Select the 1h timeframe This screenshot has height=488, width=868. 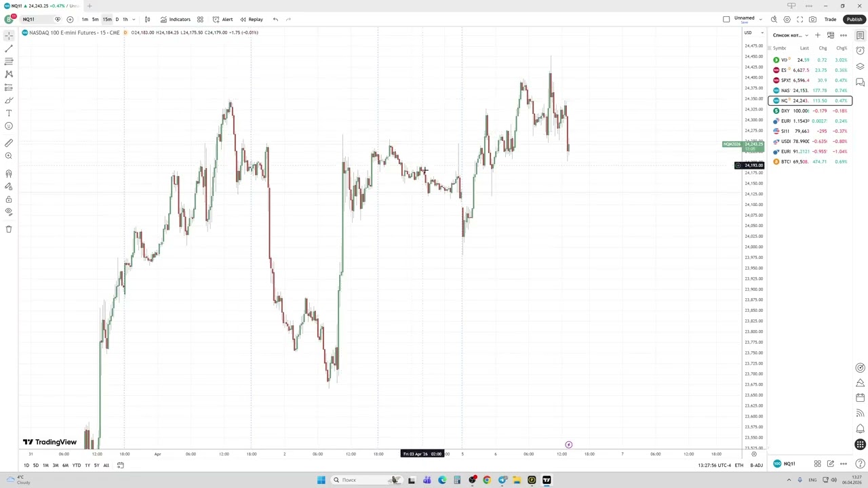pos(125,20)
